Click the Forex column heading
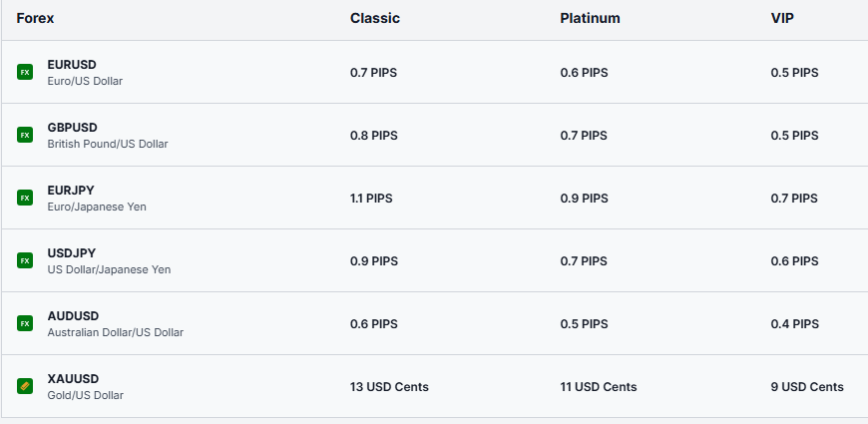This screenshot has height=424, width=868. (35, 18)
